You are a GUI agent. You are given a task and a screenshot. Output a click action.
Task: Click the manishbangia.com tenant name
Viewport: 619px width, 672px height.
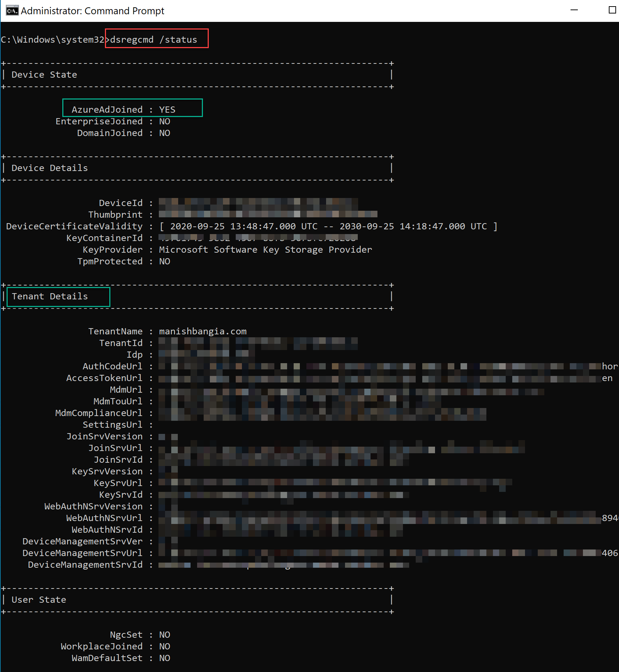pos(203,331)
